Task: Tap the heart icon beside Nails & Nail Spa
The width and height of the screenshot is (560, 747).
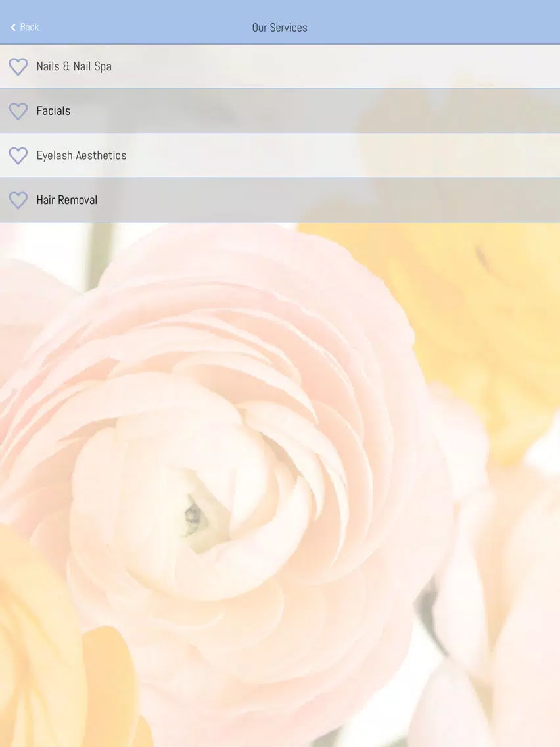Action: pyautogui.click(x=18, y=66)
